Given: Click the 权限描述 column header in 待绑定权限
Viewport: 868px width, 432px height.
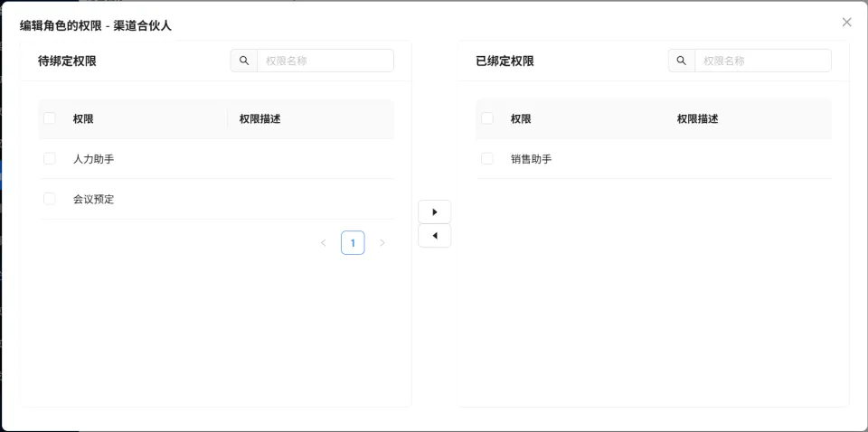Looking at the screenshot, I should (259, 118).
